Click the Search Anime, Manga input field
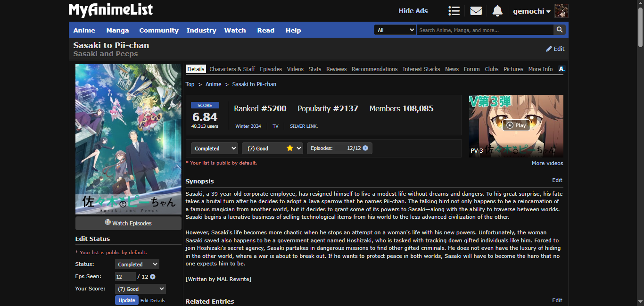644x306 pixels. 485,30
